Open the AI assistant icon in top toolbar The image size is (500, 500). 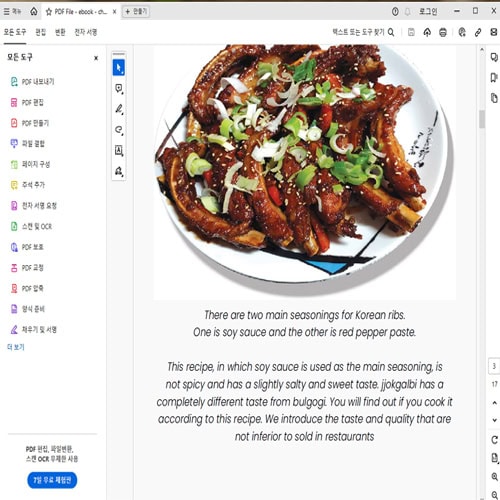tap(462, 32)
